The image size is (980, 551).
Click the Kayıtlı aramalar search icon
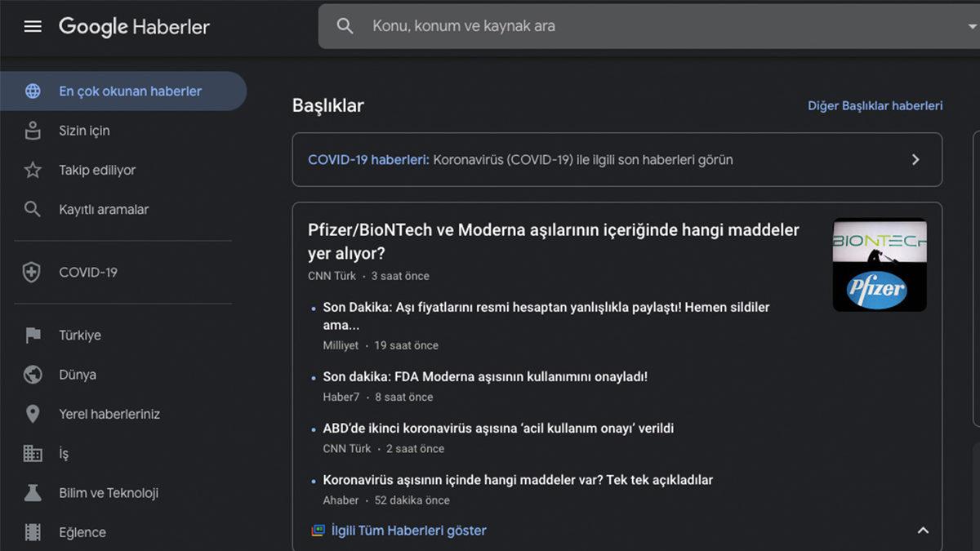pos(33,209)
